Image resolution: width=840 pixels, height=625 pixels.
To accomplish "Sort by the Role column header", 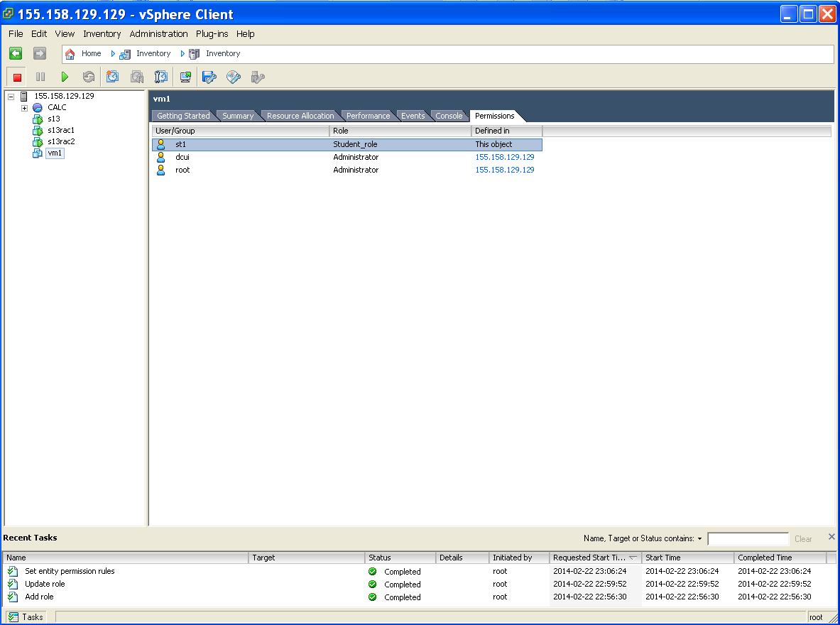I will [400, 131].
